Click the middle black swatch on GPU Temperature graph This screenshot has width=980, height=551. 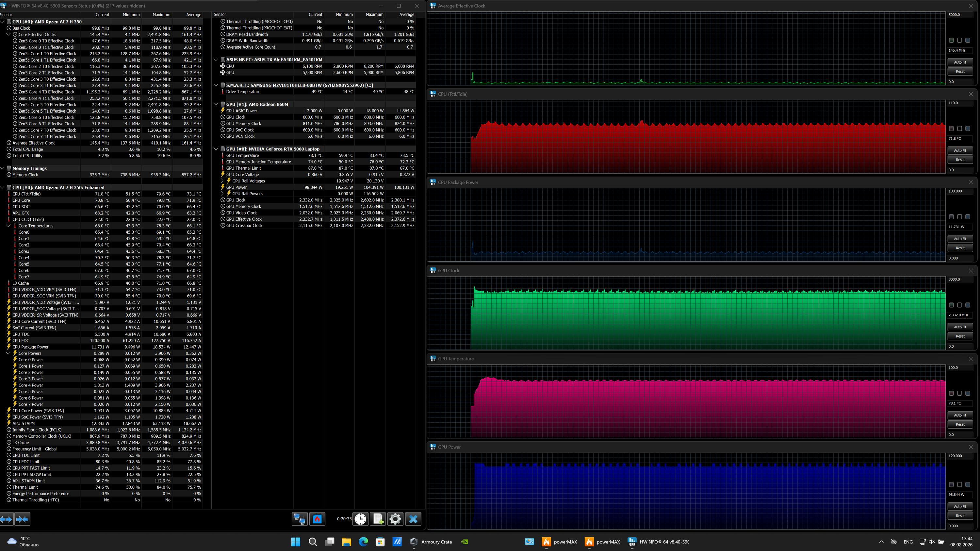[x=959, y=393]
